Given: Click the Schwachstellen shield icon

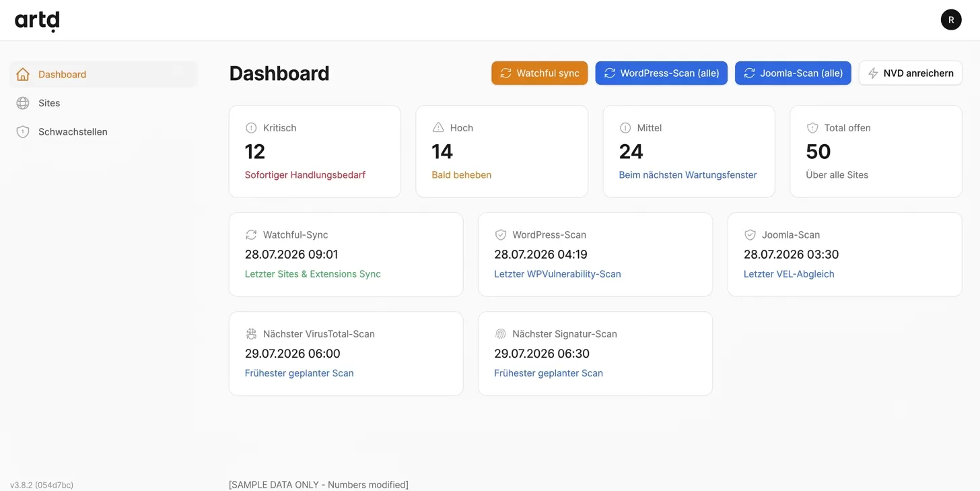Looking at the screenshot, I should [x=23, y=132].
